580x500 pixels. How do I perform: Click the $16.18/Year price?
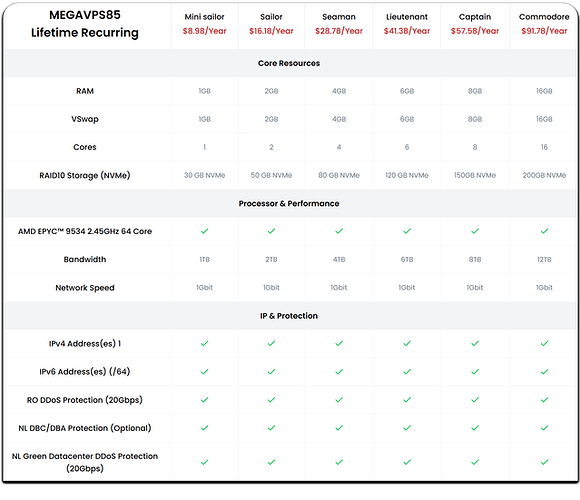[271, 31]
